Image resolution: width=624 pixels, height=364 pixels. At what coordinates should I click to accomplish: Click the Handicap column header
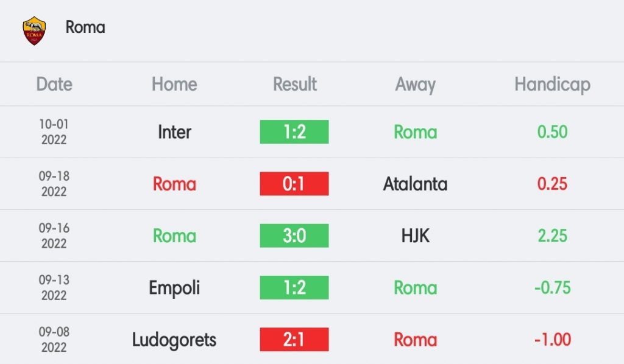click(552, 85)
